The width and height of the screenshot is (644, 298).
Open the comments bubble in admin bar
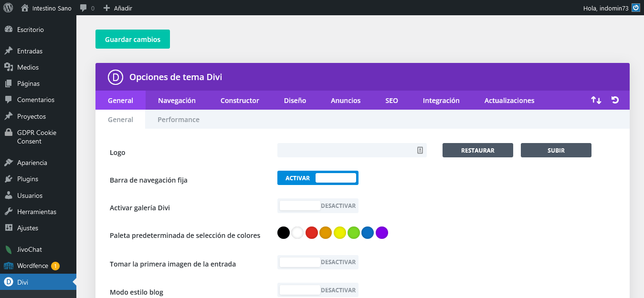(x=84, y=8)
